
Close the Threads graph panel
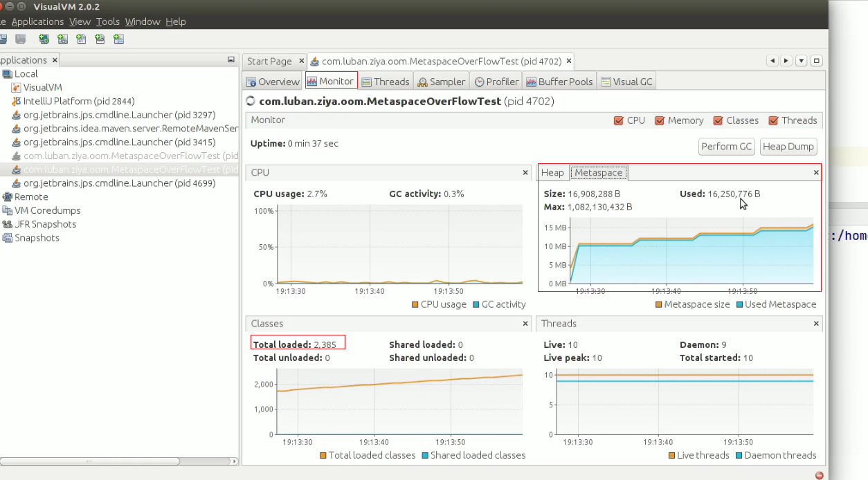pos(816,324)
